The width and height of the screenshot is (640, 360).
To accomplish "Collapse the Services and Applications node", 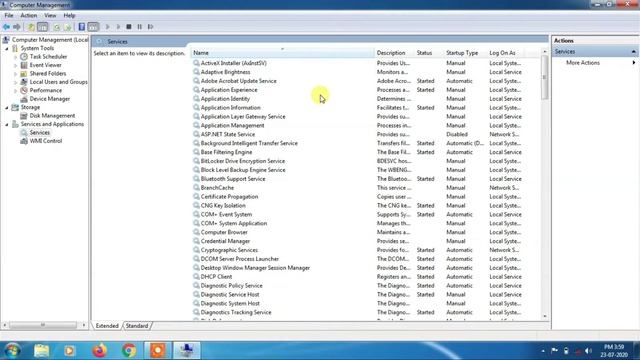I will [x=7, y=124].
